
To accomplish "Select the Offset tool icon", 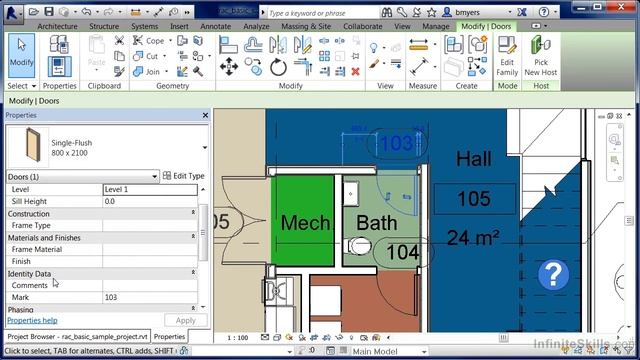I will coord(253,44).
